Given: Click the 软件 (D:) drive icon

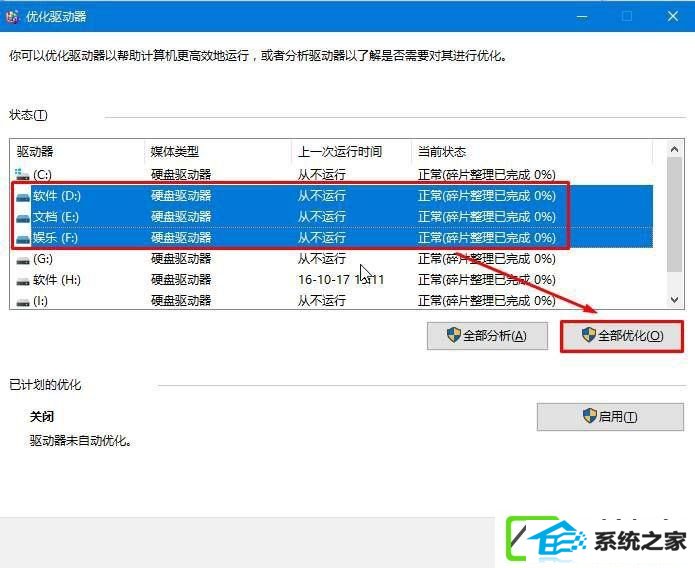Looking at the screenshot, I should pos(23,196).
